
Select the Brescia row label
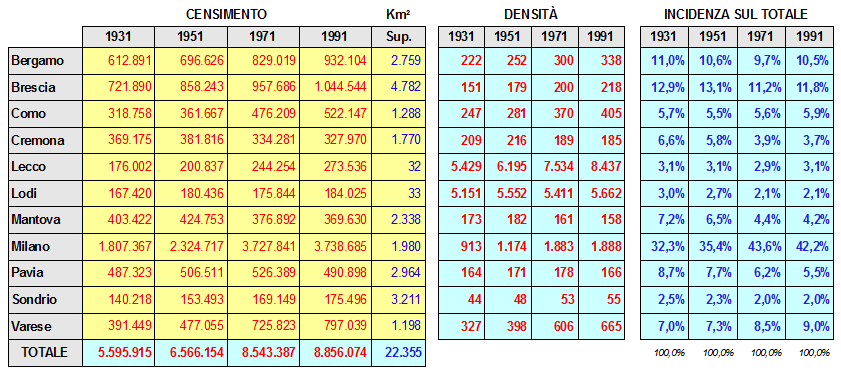46,87
